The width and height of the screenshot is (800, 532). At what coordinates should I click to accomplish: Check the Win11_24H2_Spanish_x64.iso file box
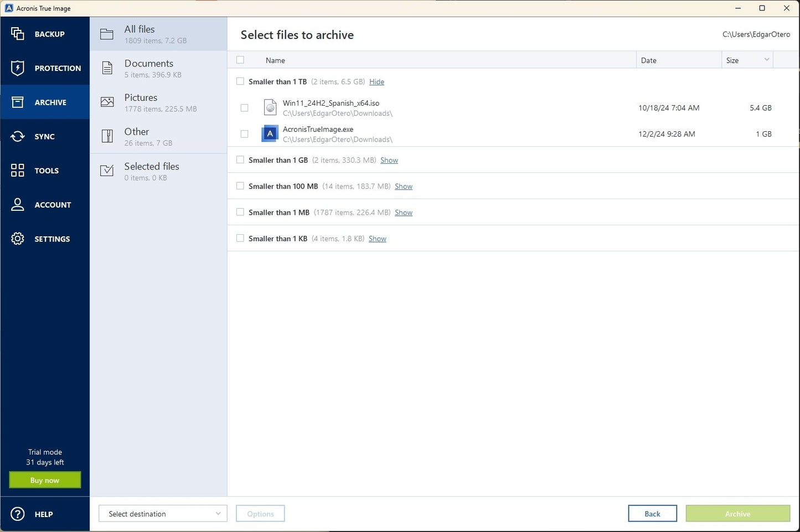click(x=245, y=108)
